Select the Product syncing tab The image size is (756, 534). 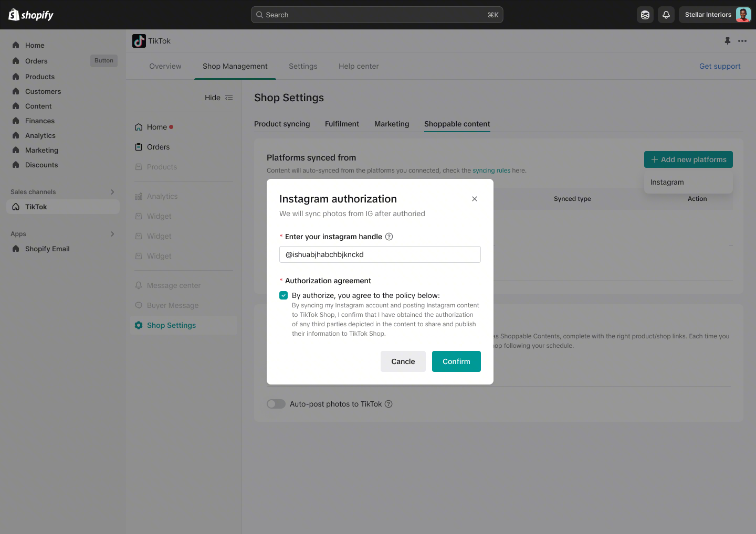click(282, 124)
